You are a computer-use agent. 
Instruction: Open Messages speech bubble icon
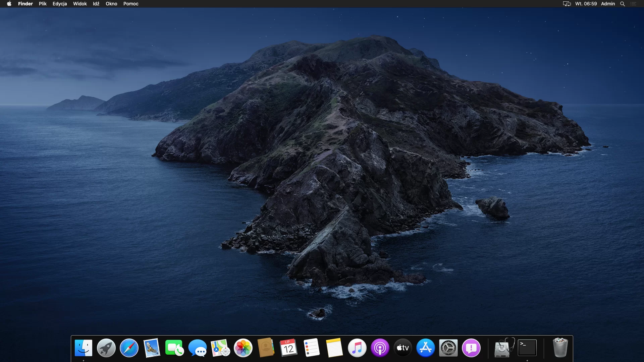tap(198, 348)
